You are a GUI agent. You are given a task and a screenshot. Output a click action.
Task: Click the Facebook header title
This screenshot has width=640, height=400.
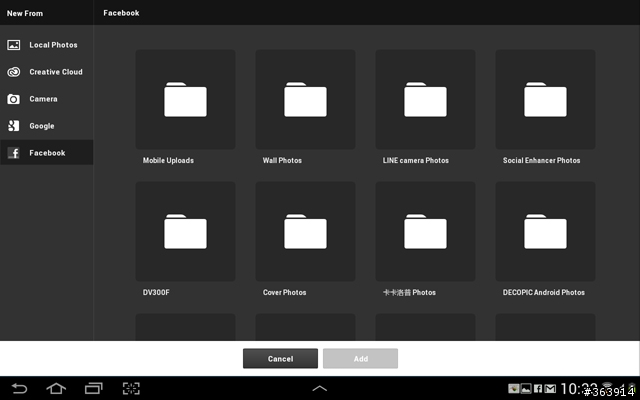tap(121, 13)
